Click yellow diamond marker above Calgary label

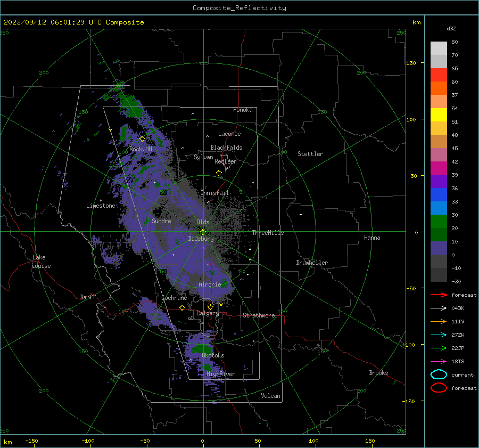pos(210,307)
